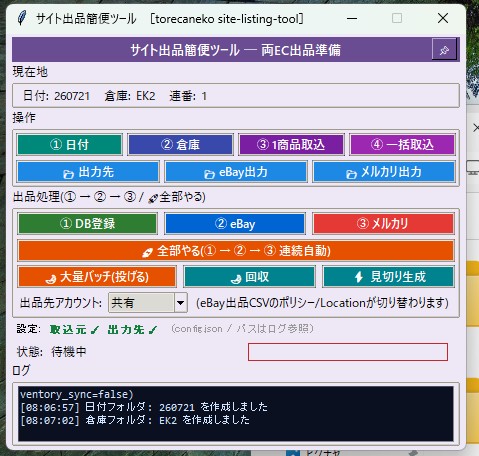Click the empty red-bordered progress field

348,352
